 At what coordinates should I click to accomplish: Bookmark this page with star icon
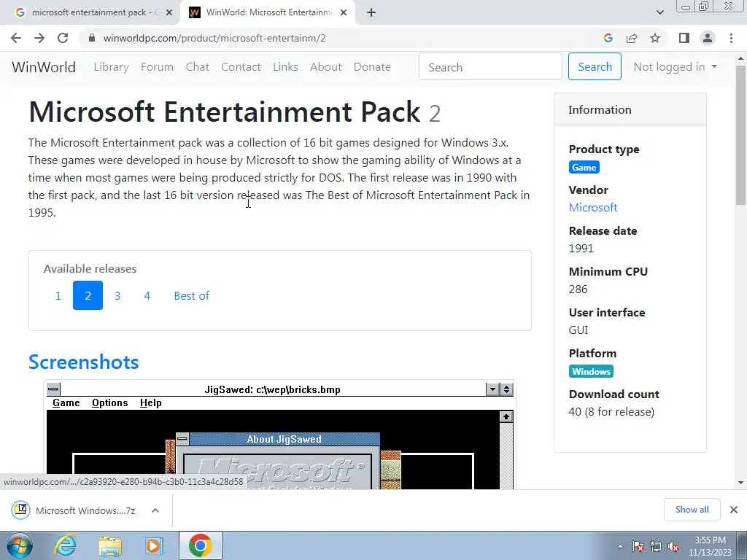[655, 38]
